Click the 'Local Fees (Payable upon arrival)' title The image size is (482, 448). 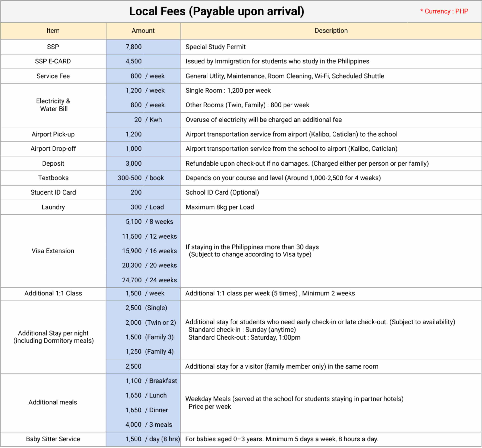coord(216,11)
